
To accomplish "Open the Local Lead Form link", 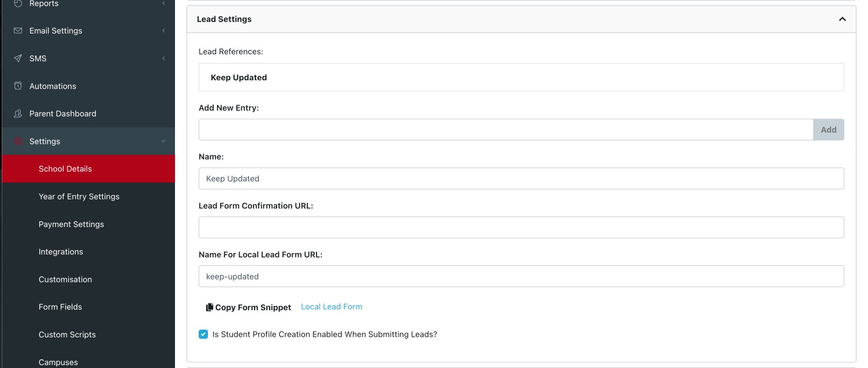I will click(x=331, y=306).
